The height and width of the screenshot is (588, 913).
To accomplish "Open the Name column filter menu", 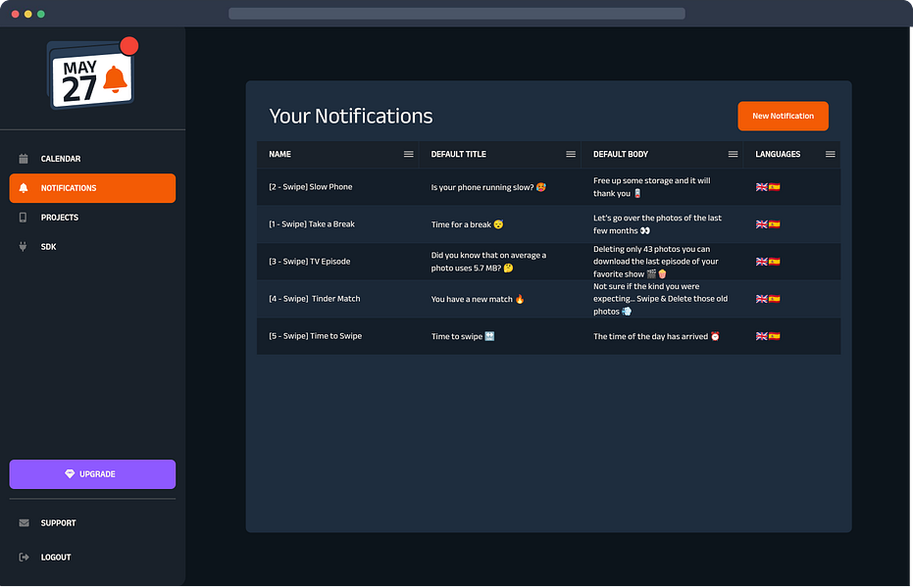I will click(x=408, y=154).
